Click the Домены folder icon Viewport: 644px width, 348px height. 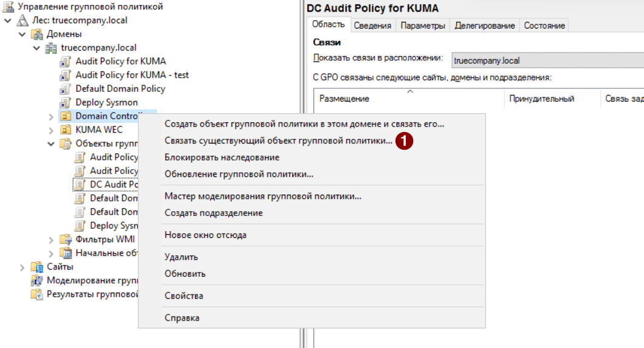(37, 34)
